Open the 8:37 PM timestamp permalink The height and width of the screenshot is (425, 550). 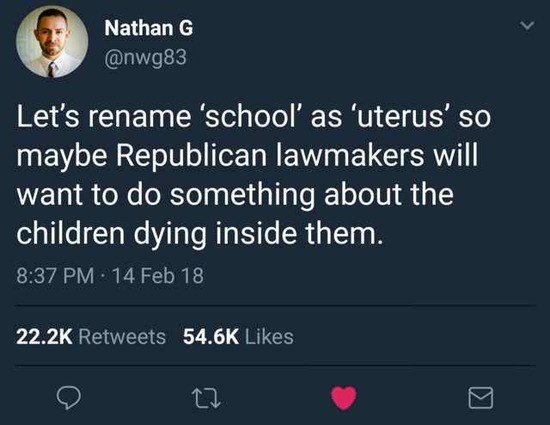coord(55,276)
